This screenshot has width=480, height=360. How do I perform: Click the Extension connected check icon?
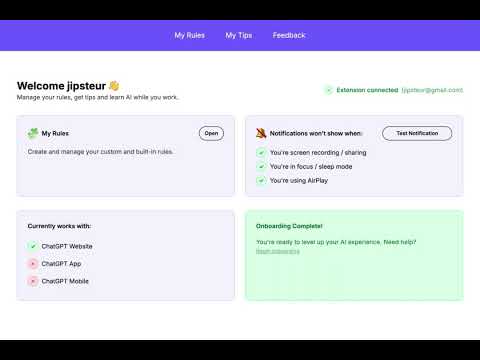pos(329,90)
